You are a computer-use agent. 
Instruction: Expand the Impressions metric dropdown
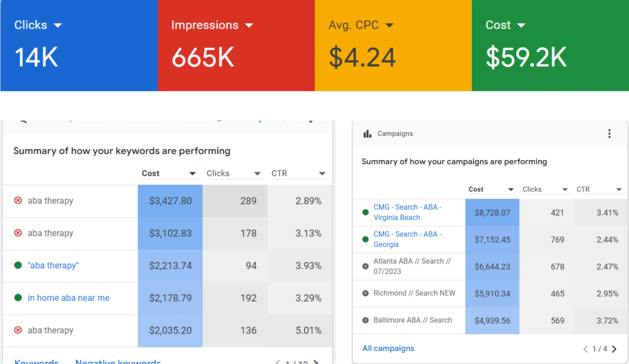[249, 25]
